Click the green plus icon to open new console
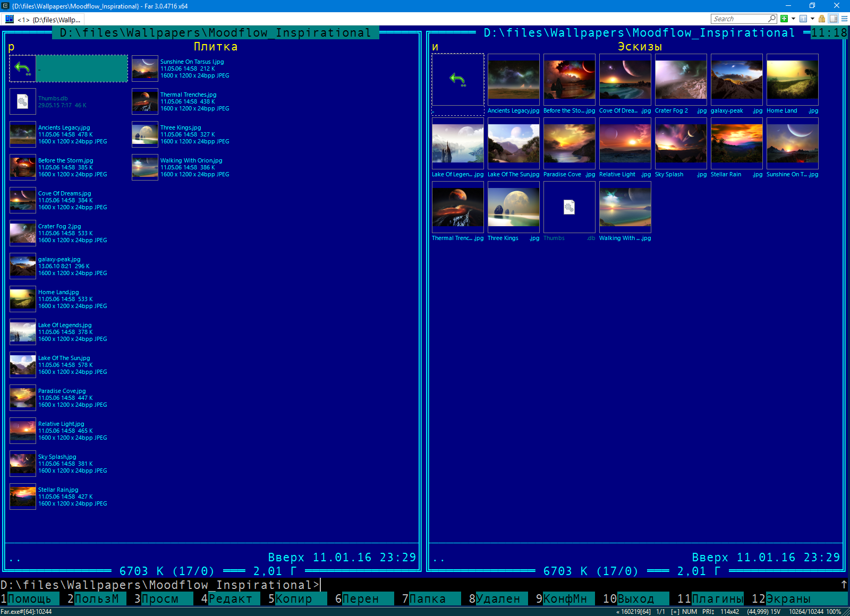The width and height of the screenshot is (850, 616). [784, 19]
